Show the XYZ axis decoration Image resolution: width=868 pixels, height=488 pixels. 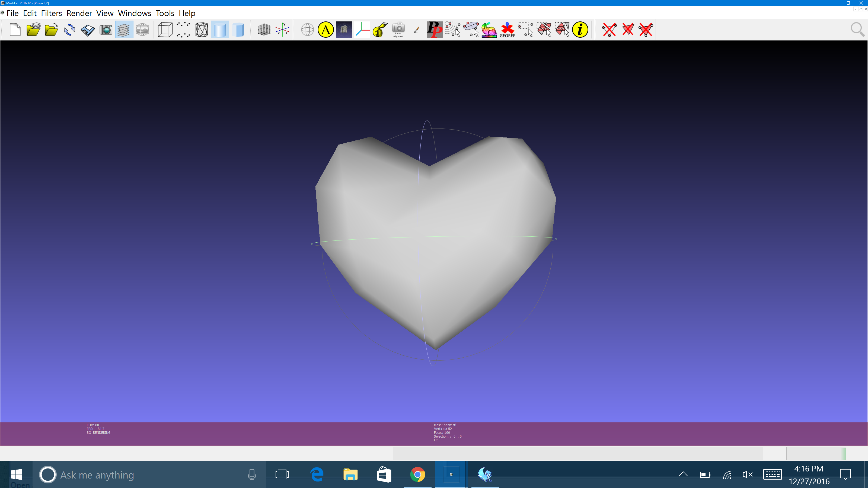pyautogui.click(x=282, y=30)
